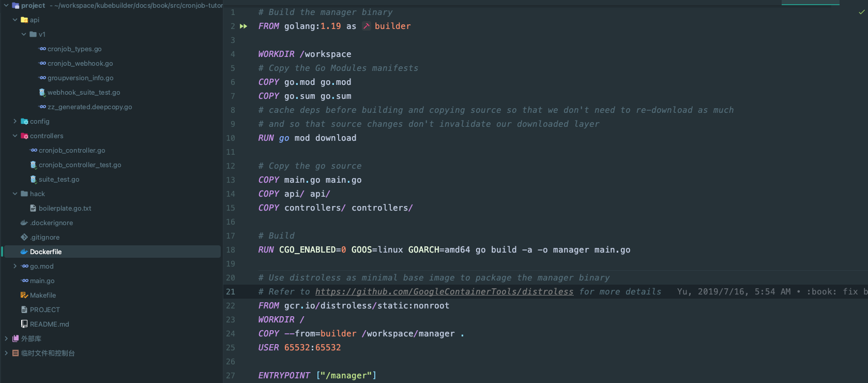Click the test icon of cronjob_controller_test.go
This screenshot has height=383, width=868.
[34, 165]
